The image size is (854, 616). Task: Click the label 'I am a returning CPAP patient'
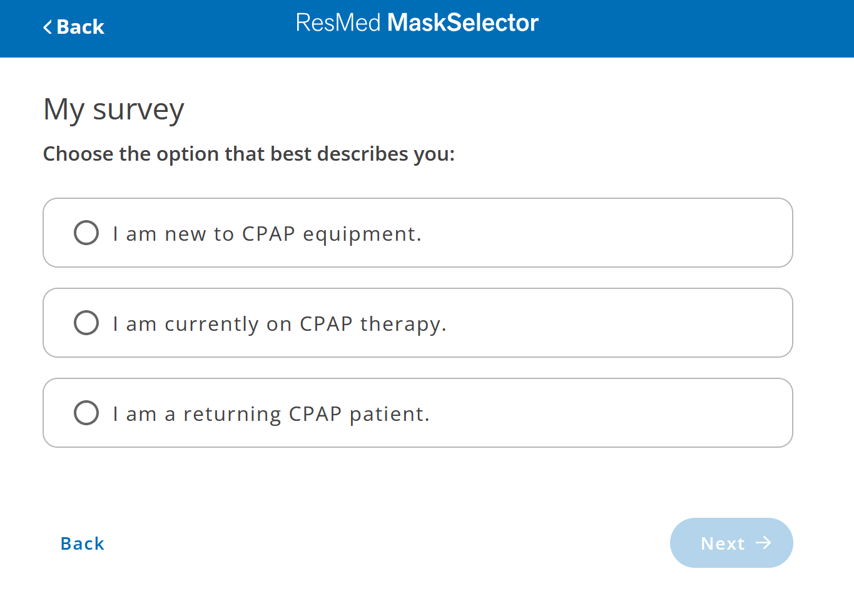pos(271,413)
